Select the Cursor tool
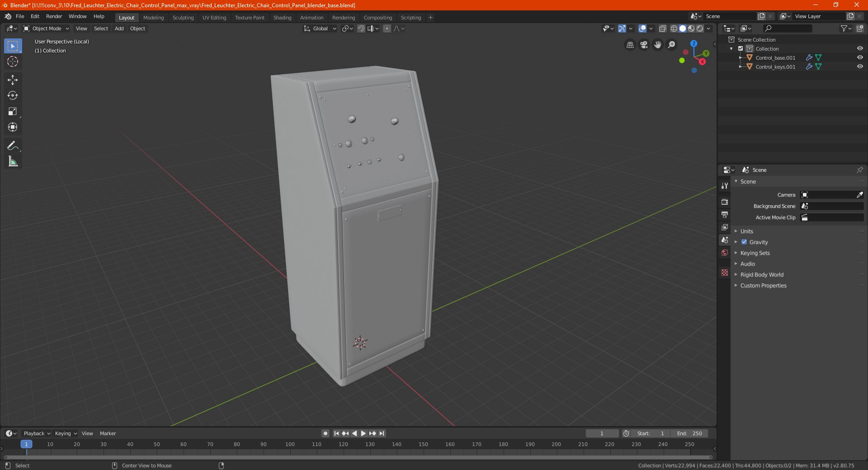This screenshot has width=868, height=470. coord(13,62)
